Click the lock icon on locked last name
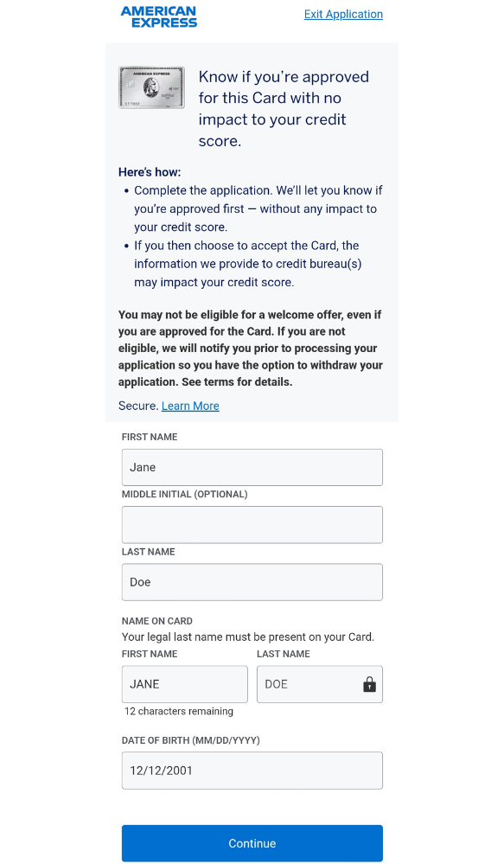 [x=369, y=684]
